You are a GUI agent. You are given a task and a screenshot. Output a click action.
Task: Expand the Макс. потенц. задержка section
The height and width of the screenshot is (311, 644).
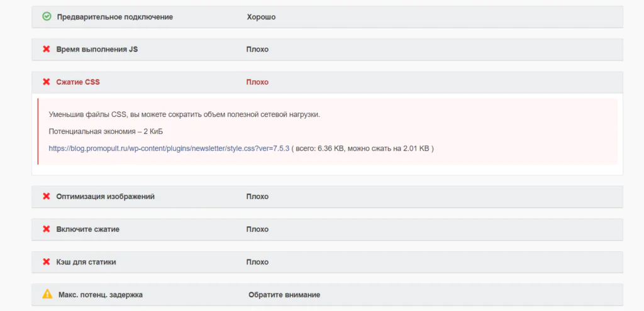[327, 295]
